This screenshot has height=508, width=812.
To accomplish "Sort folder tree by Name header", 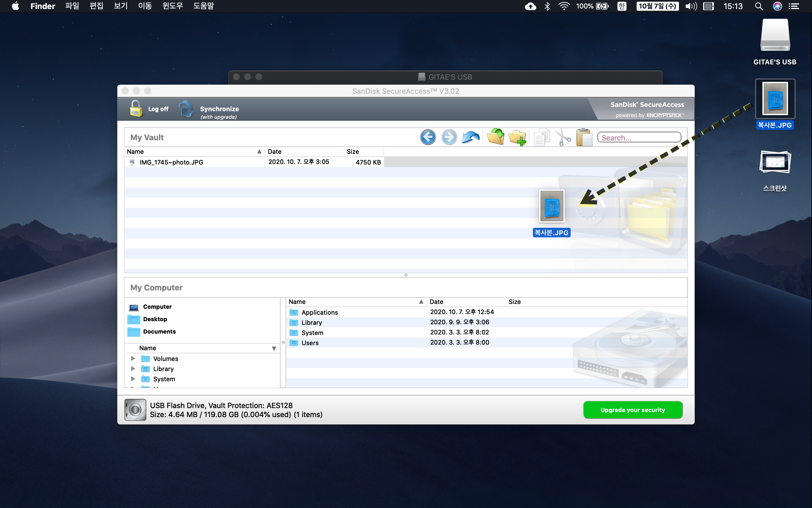I will pyautogui.click(x=202, y=348).
